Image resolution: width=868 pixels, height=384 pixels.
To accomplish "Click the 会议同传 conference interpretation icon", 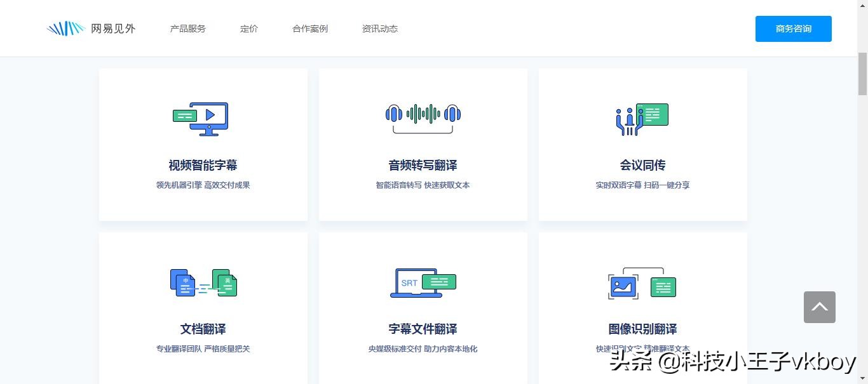I will [x=642, y=119].
